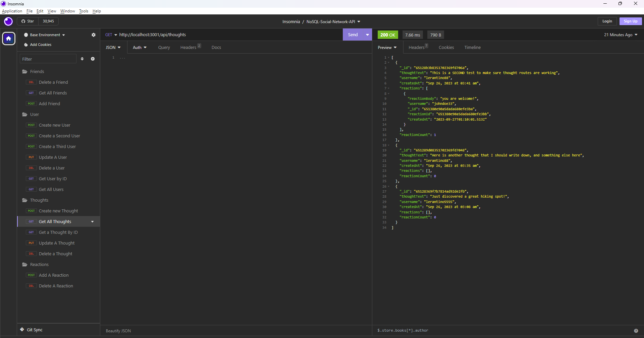
Task: Select the Create new Thought request
Action: [x=58, y=211]
